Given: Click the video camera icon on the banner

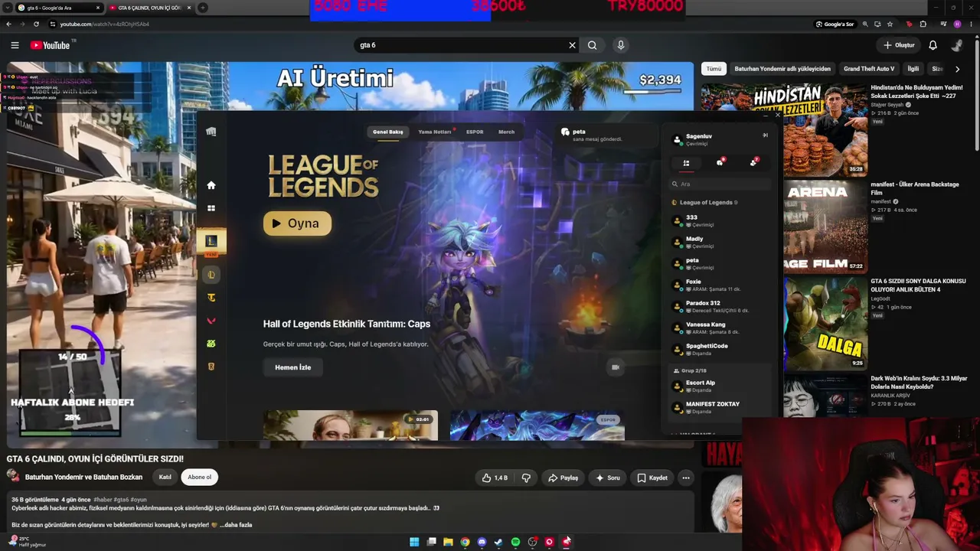Looking at the screenshot, I should 615,367.
